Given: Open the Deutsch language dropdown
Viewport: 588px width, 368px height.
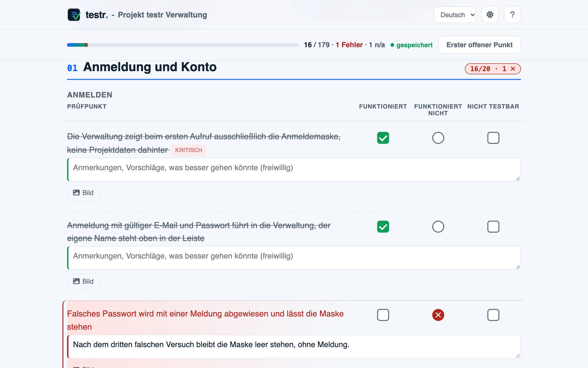Looking at the screenshot, I should pyautogui.click(x=455, y=15).
